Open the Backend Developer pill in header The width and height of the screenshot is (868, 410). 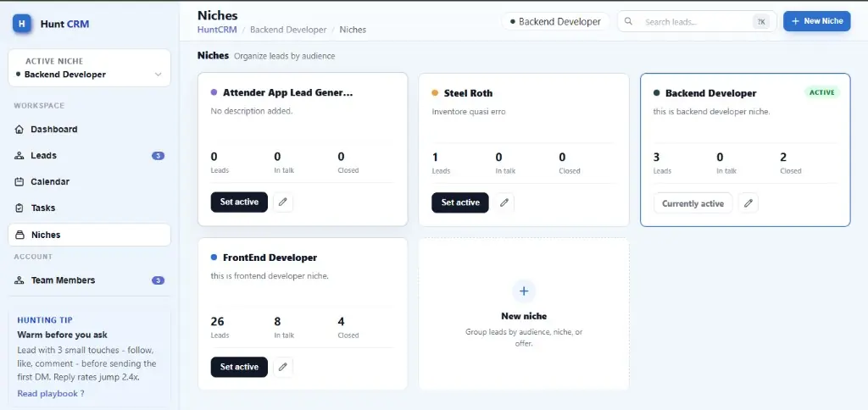555,21
